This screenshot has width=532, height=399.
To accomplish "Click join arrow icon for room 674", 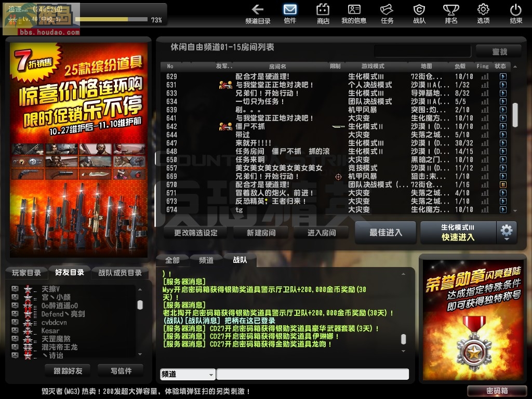I will point(503,209).
